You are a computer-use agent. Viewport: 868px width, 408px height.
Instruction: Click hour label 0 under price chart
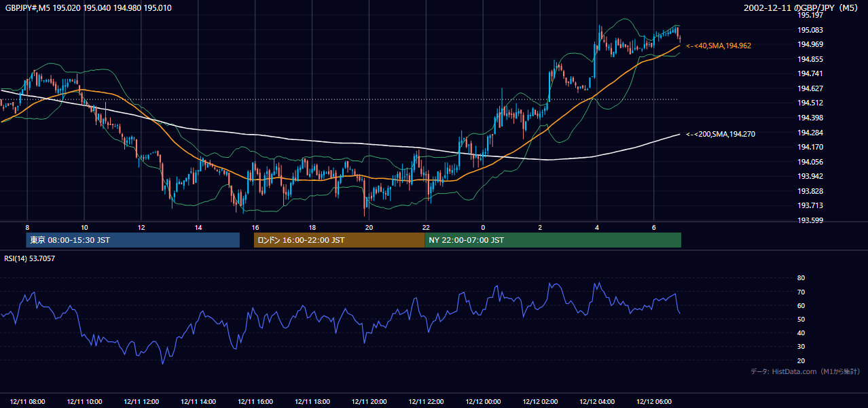pyautogui.click(x=483, y=227)
